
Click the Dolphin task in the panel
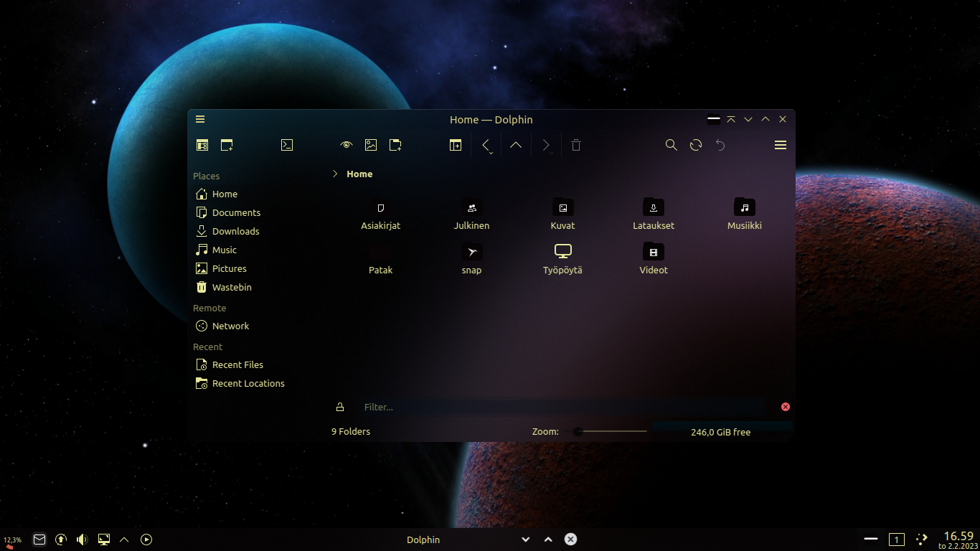pos(423,540)
